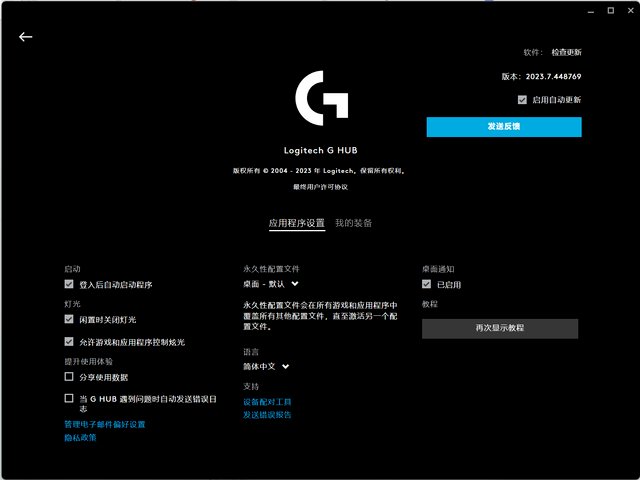The image size is (640, 480).
Task: Toggle 启用自动更新 checkbox
Action: (x=522, y=100)
